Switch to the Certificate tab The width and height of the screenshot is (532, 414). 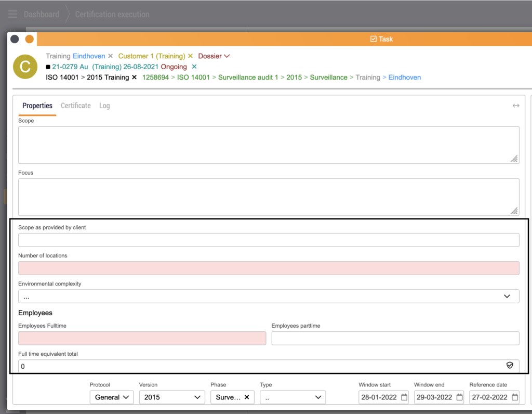[x=76, y=106]
